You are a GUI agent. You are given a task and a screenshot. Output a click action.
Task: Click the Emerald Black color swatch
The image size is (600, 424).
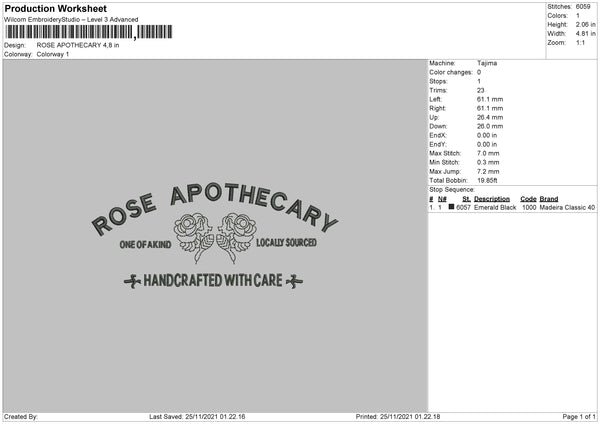tap(452, 207)
